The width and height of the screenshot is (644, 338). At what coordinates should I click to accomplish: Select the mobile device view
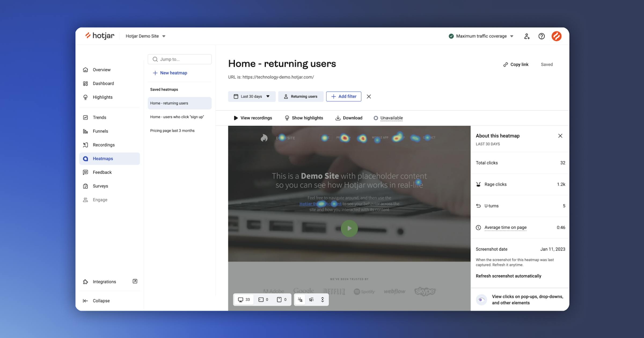pyautogui.click(x=281, y=300)
